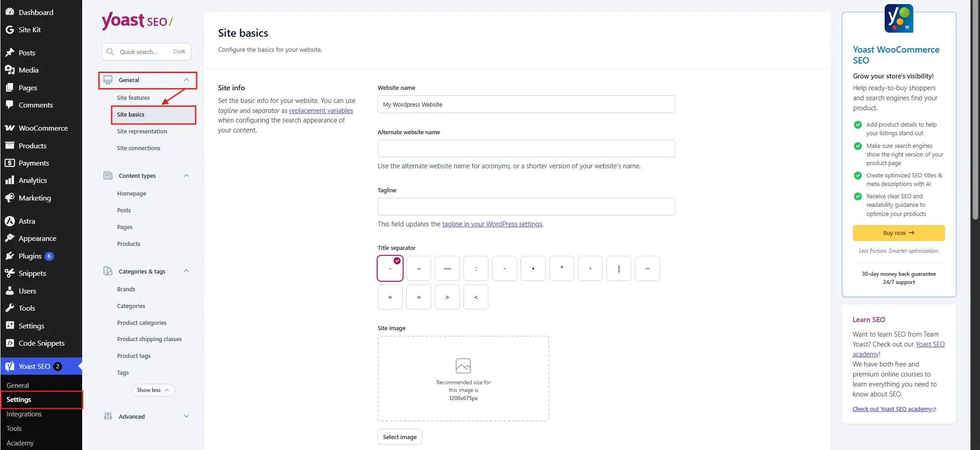The image size is (980, 450).
Task: Select the asterisk title separator
Action: coord(561,269)
